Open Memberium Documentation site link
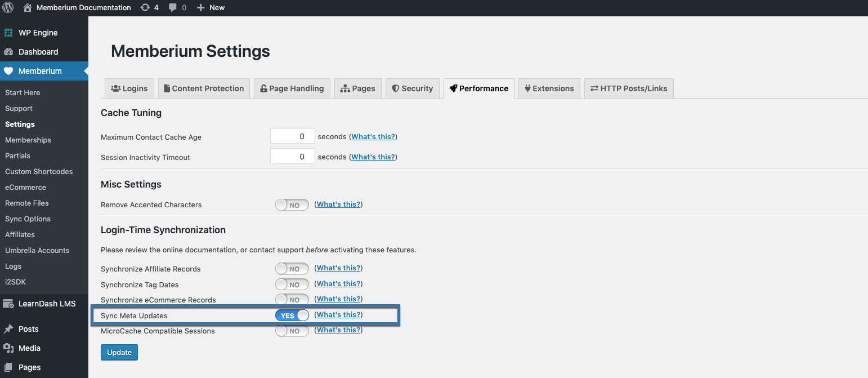The height and width of the screenshot is (378, 868). pyautogui.click(x=84, y=7)
